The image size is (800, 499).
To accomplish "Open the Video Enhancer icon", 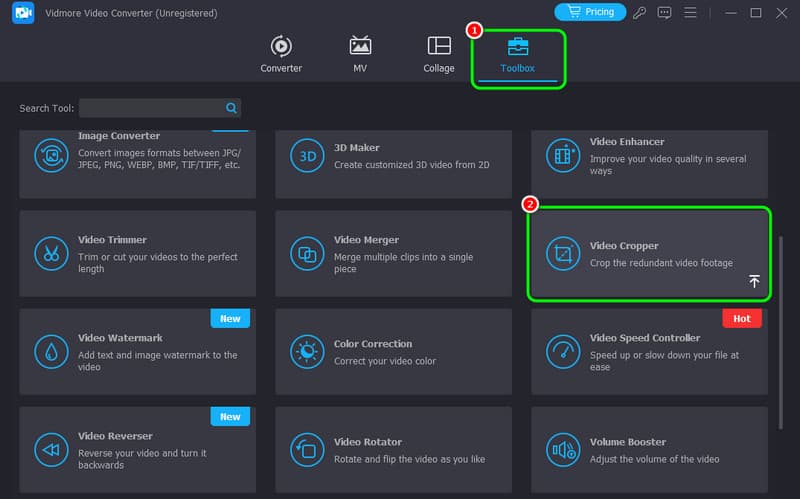I will click(562, 155).
